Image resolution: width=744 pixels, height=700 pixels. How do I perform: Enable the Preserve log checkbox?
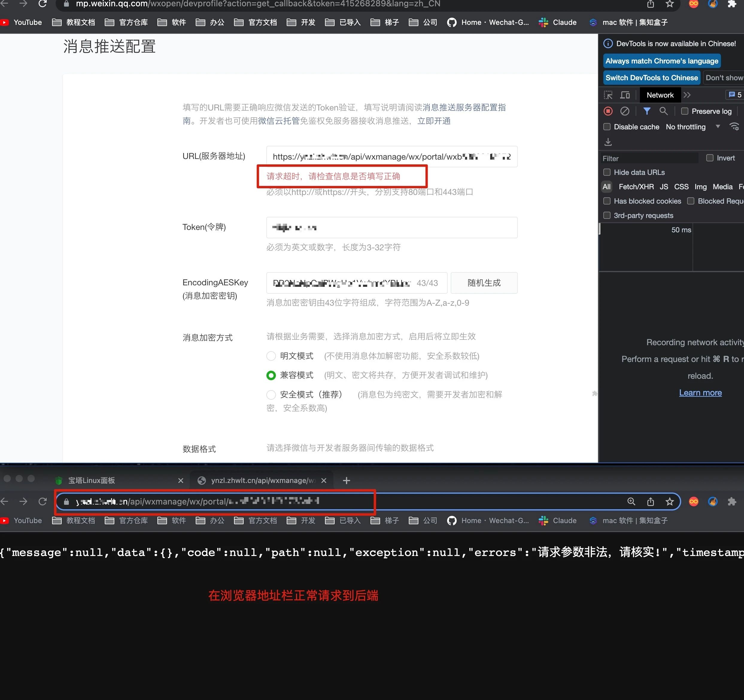pyautogui.click(x=684, y=111)
